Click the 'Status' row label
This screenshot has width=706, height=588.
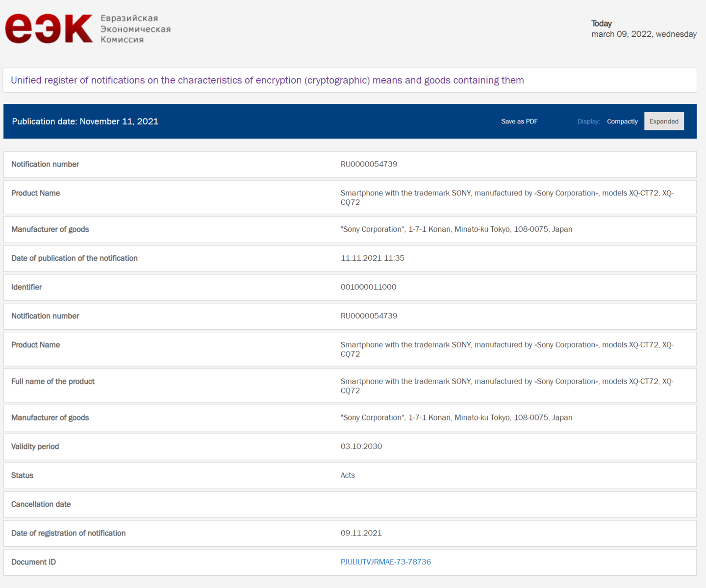pos(22,475)
